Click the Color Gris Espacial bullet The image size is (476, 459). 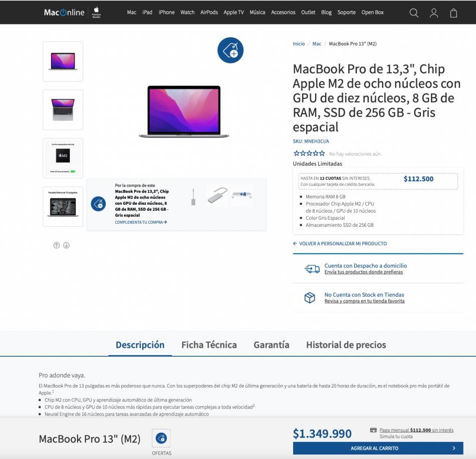[x=325, y=218]
